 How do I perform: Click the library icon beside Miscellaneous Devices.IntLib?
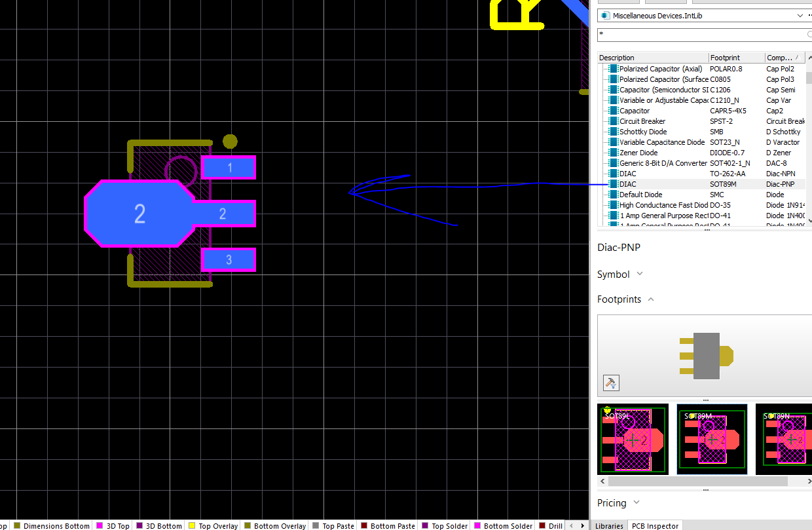604,15
